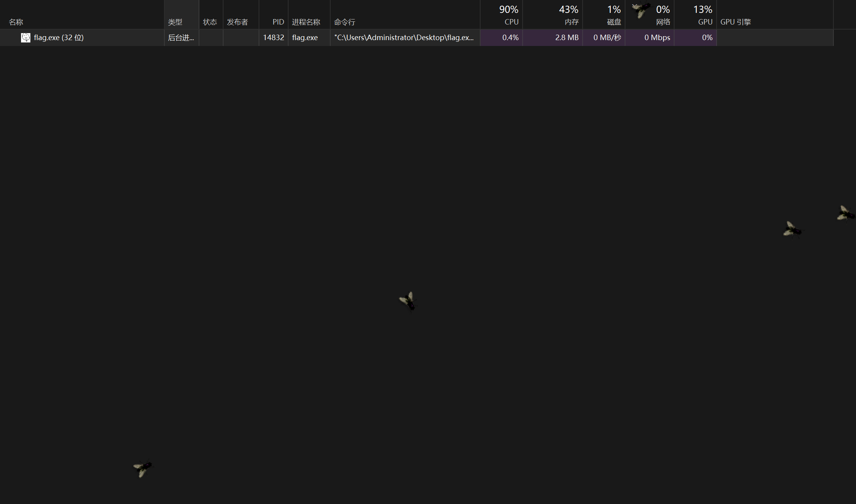This screenshot has height=504, width=856.
Task: Click the fly in the bottom-left empty area
Action: point(143,468)
